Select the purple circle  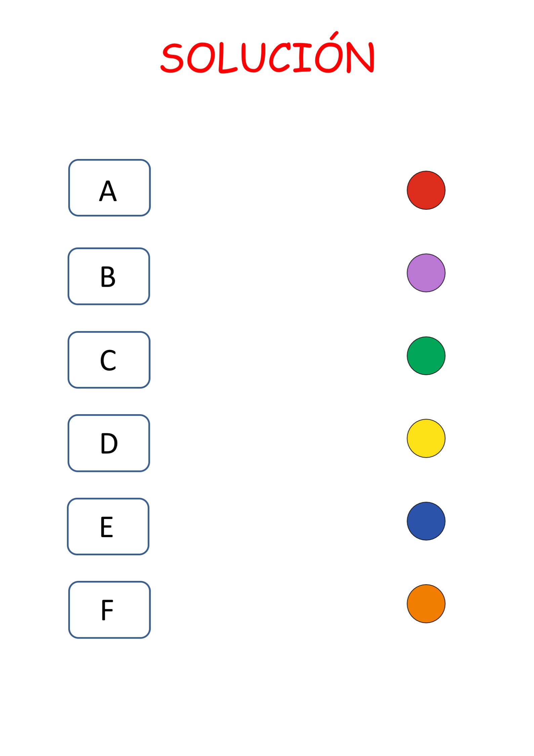click(426, 273)
